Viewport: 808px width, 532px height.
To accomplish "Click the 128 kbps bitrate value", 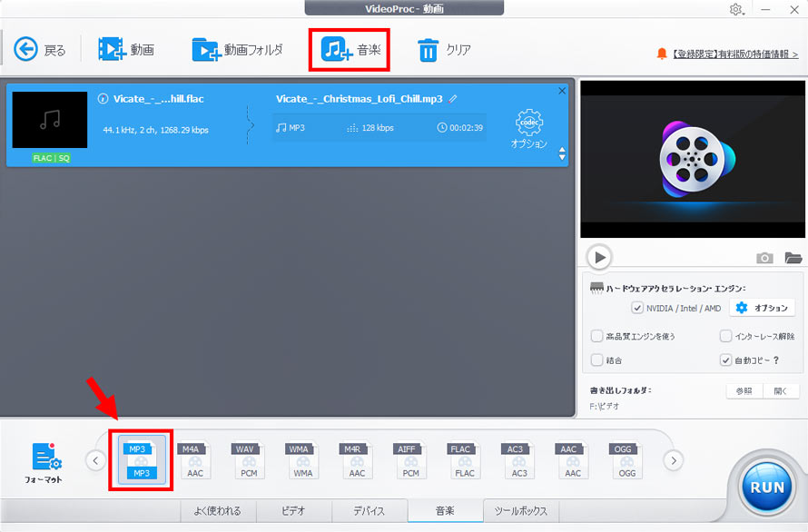I will 378,128.
